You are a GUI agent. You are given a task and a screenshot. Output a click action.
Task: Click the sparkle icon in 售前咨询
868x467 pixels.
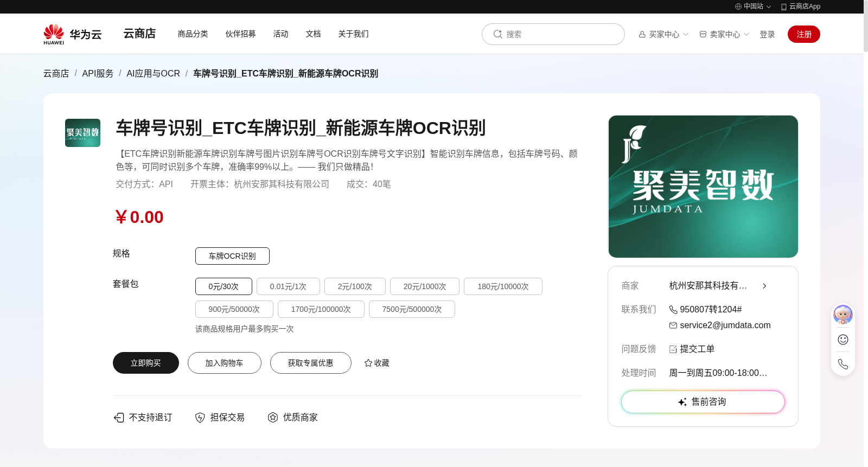(682, 402)
